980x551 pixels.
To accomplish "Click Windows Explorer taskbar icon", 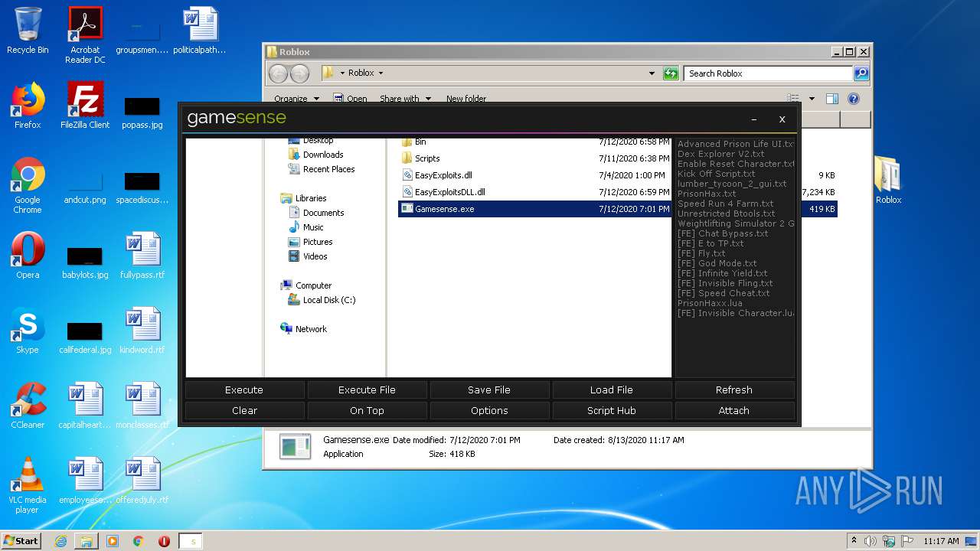I will 87,541.
